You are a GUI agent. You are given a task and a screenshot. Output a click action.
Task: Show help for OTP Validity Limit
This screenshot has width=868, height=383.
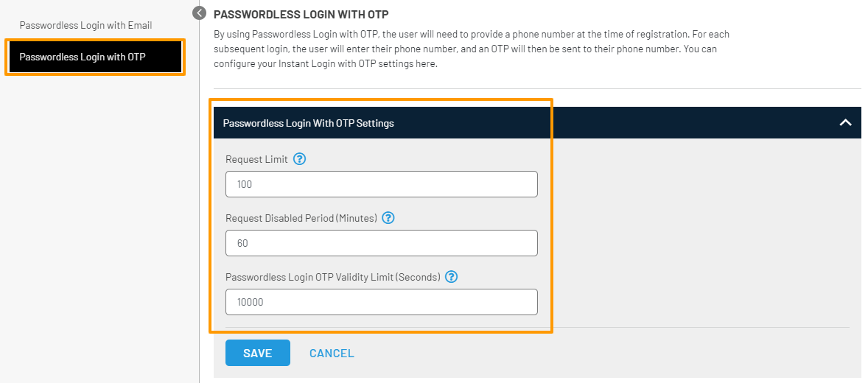click(452, 277)
